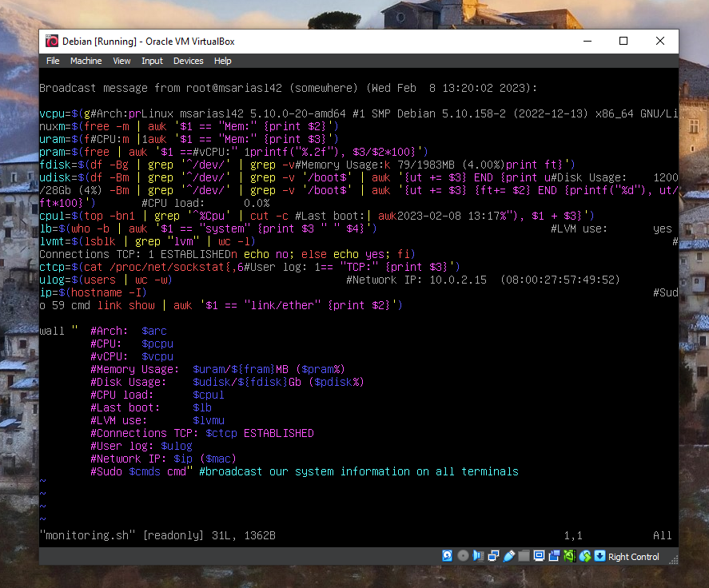Viewport: 709px width, 588px height.
Task: Click the "ulog=$(users" line start
Action: 78,280
